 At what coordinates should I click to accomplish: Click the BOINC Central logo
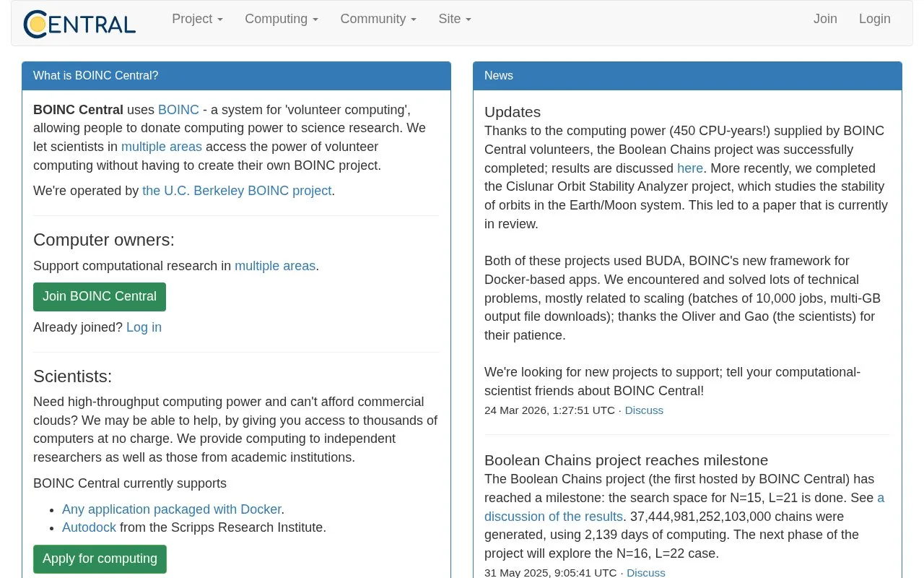[x=79, y=24]
